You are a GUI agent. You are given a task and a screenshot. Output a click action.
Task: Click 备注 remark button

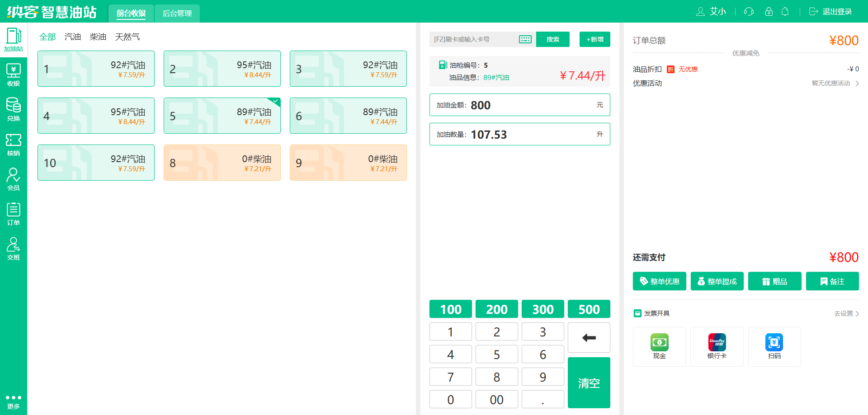tap(832, 281)
